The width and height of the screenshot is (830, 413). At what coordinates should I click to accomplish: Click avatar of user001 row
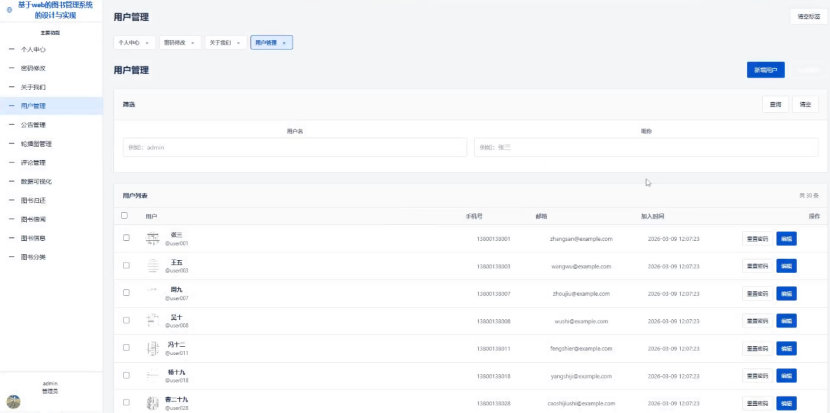(x=152, y=239)
